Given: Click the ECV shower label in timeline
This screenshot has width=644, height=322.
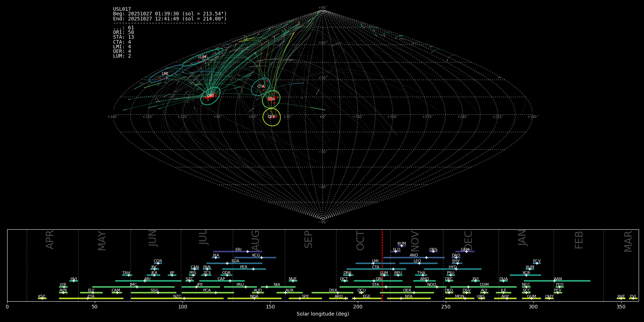Looking at the screenshot, I should coord(537,261).
